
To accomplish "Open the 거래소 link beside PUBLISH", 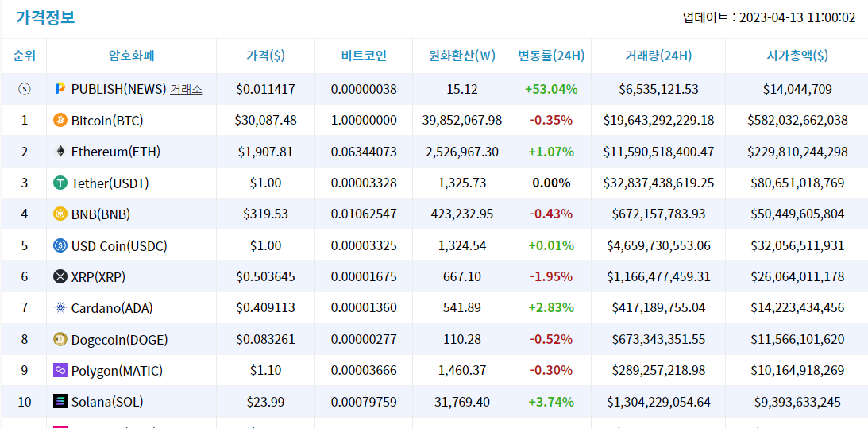I will pos(186,89).
